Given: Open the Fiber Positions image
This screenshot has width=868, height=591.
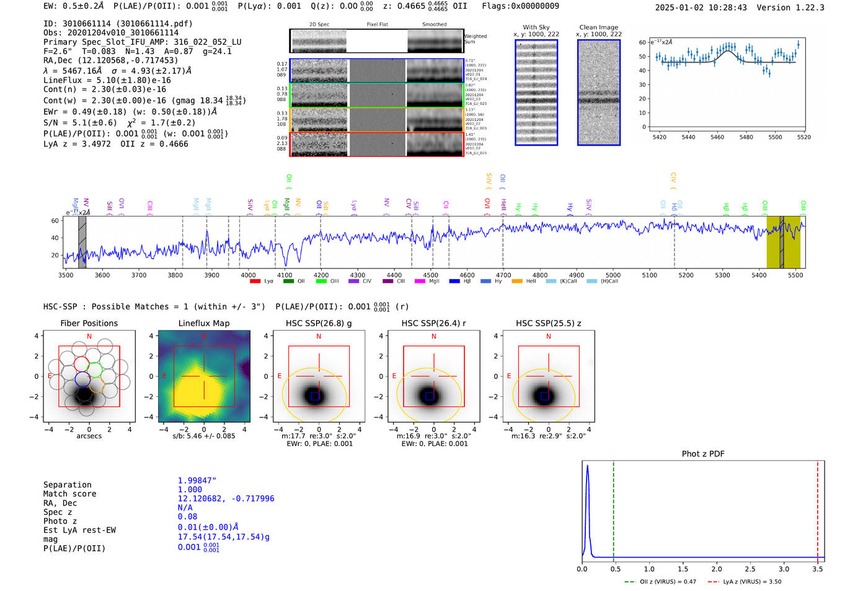Looking at the screenshot, I should [x=89, y=376].
